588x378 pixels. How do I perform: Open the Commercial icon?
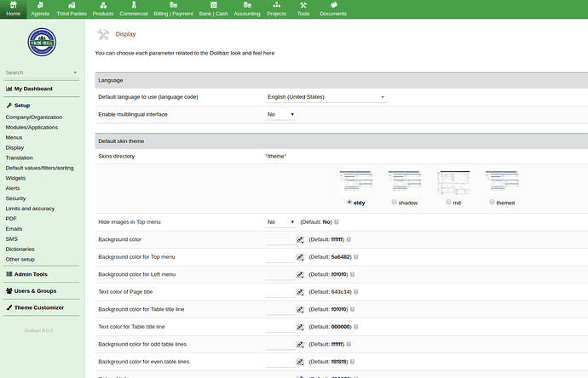point(134,5)
